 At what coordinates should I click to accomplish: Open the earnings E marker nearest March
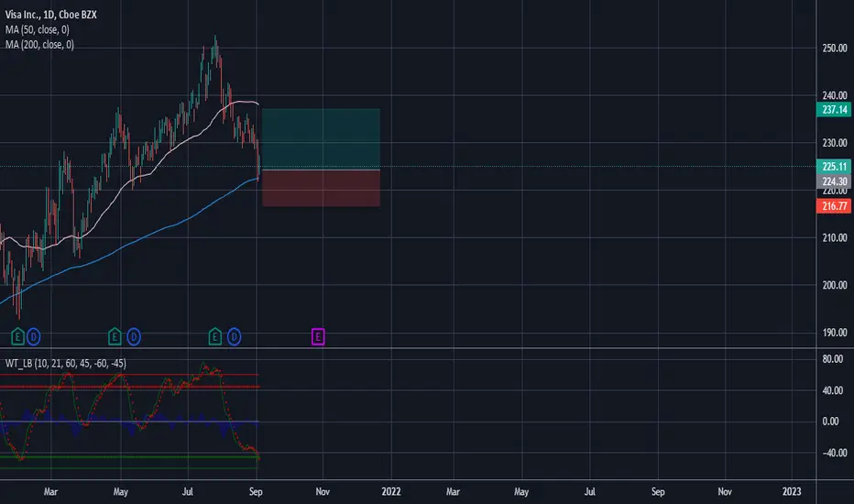coord(17,336)
